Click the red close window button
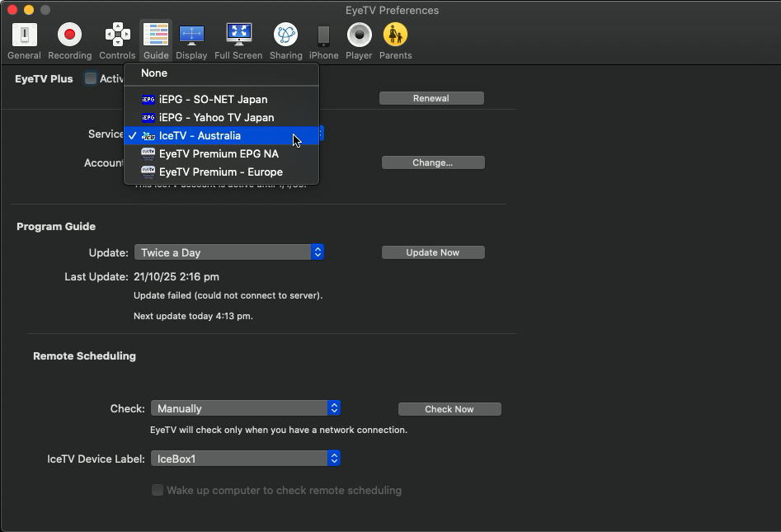 point(12,10)
